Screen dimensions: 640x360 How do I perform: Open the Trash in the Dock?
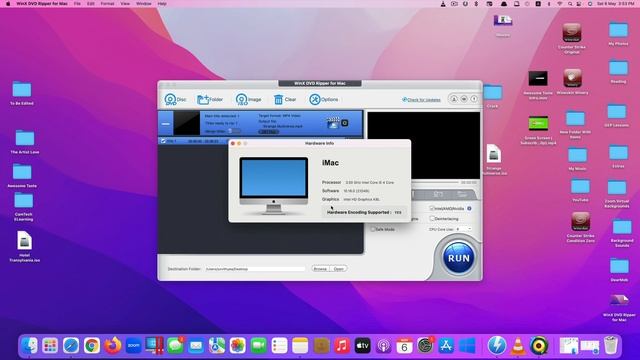tap(611, 346)
